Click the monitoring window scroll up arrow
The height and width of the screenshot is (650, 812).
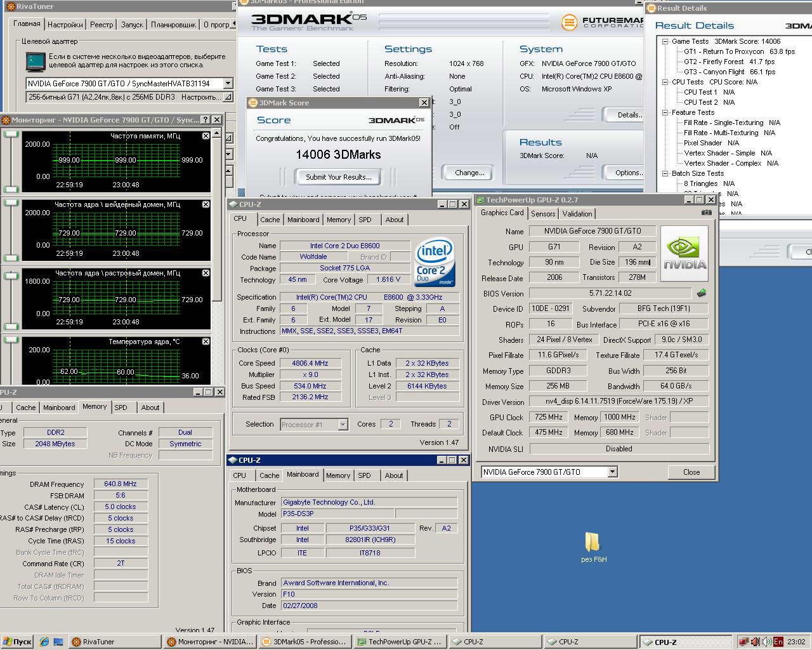(217, 133)
